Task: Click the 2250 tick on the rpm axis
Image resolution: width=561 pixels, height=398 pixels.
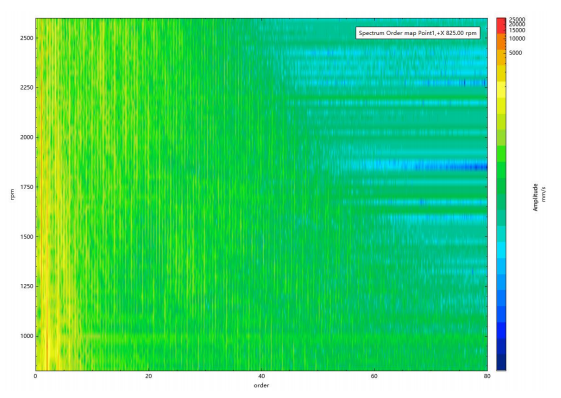Action: tap(27, 88)
